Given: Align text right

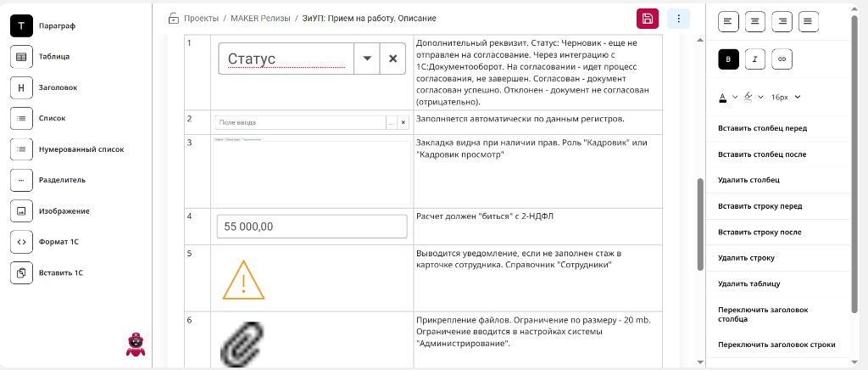Looking at the screenshot, I should point(782,21).
